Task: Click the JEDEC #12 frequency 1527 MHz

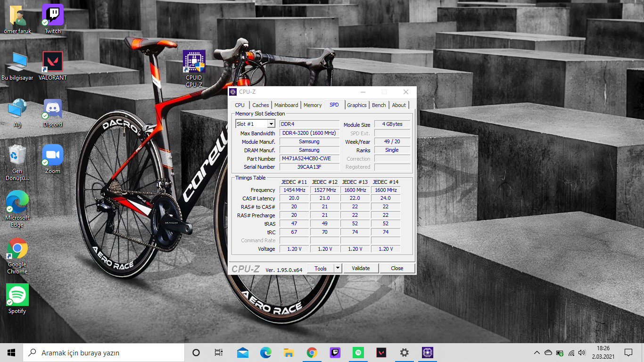Action: point(325,190)
